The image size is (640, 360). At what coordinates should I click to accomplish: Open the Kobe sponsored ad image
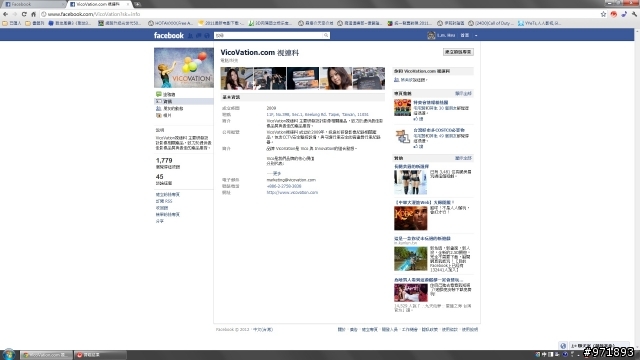[411, 218]
